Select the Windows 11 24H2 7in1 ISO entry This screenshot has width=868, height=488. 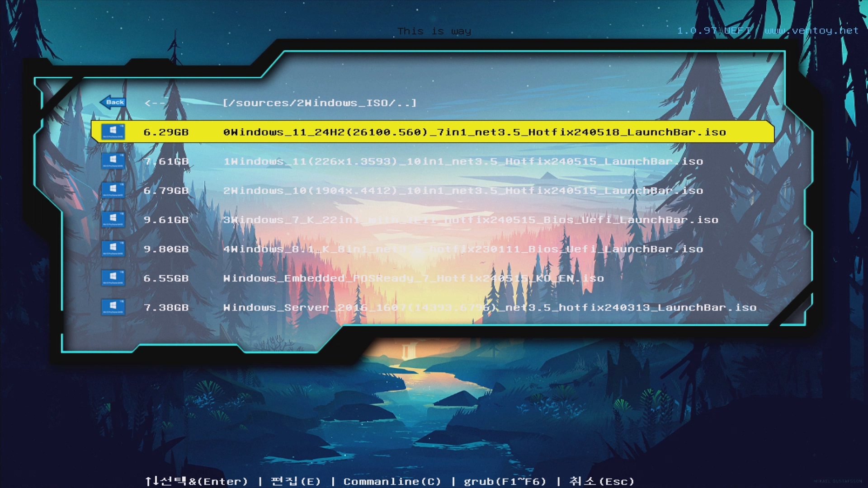coord(474,132)
